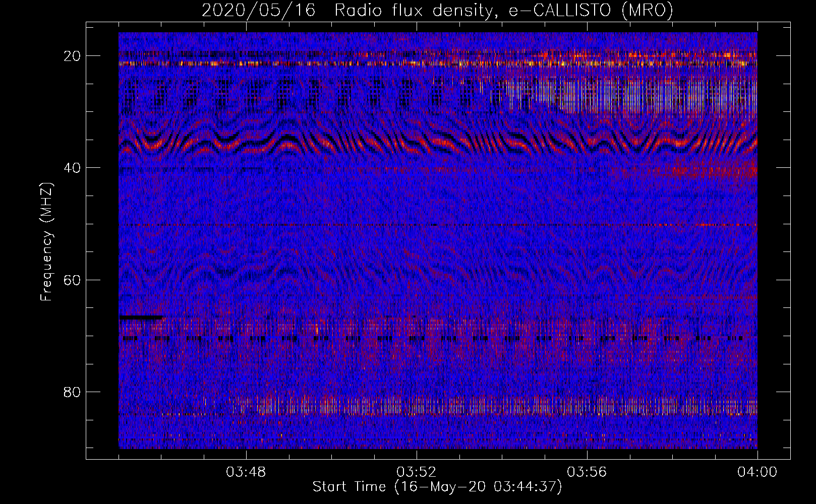Click the 03:56 time tick label
816x504 pixels.
(x=587, y=472)
